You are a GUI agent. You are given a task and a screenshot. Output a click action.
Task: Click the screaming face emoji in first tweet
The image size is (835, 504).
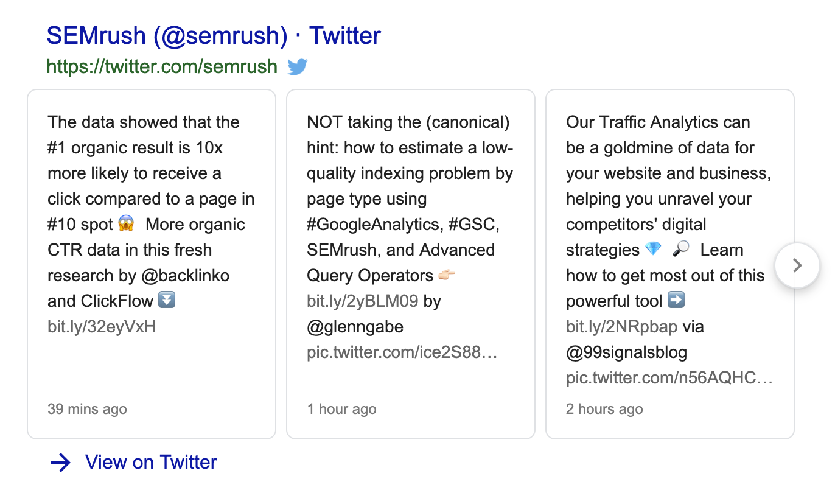127,225
